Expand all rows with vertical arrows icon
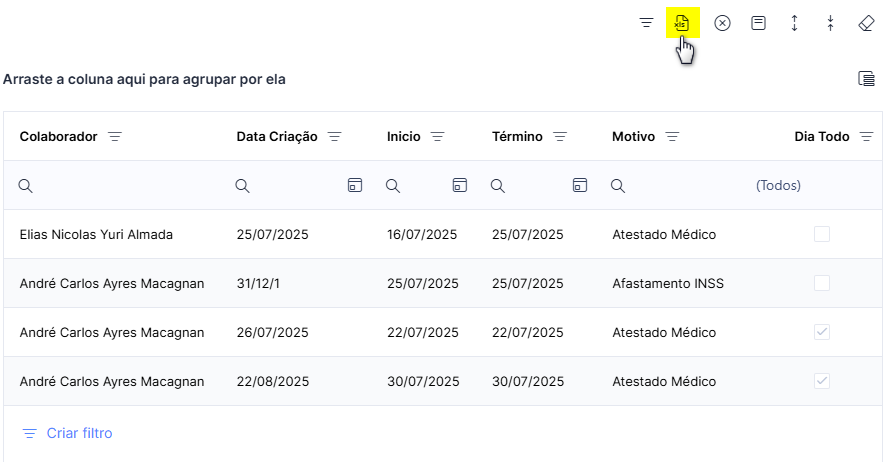Screen dimensions: 885x462 (794, 23)
